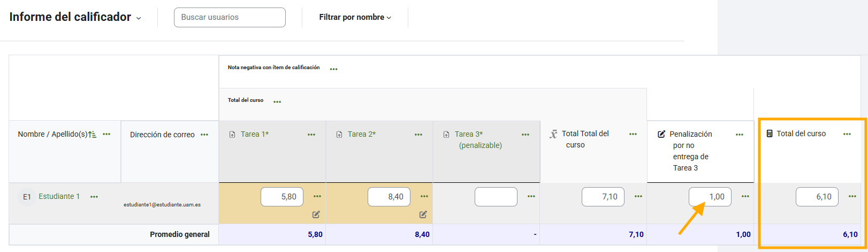Open Estudiante 1 profile link
The width and height of the screenshot is (868, 252).
click(59, 196)
